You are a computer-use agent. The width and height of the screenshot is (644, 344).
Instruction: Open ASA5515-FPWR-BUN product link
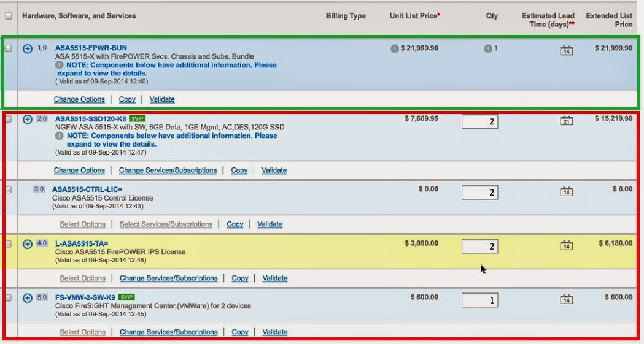[91, 48]
